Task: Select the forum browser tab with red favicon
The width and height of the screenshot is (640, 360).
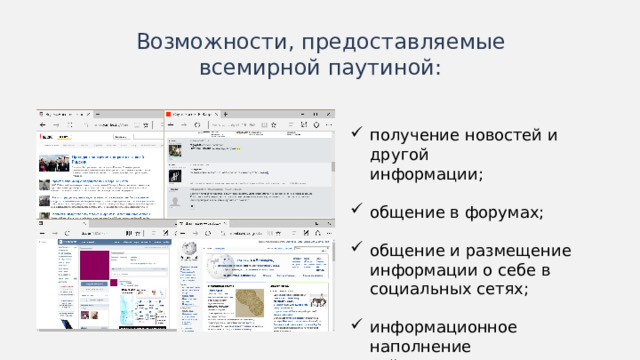Action: (x=192, y=115)
